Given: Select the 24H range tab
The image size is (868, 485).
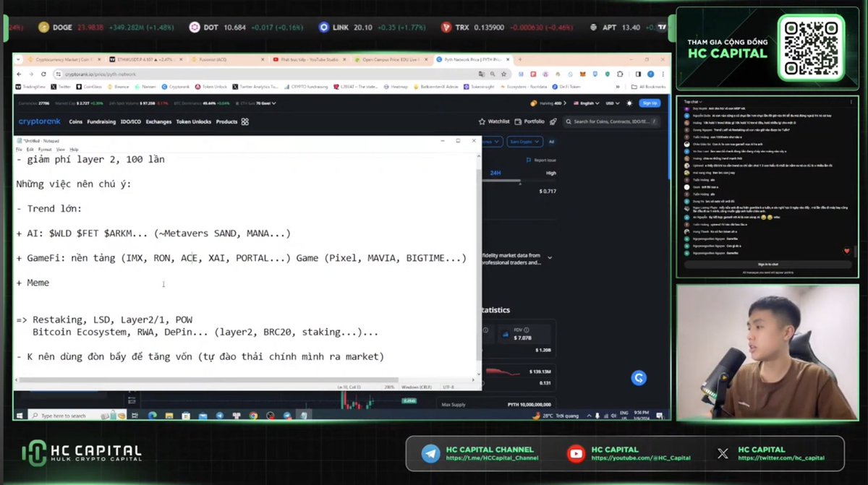Looking at the screenshot, I should tap(495, 173).
